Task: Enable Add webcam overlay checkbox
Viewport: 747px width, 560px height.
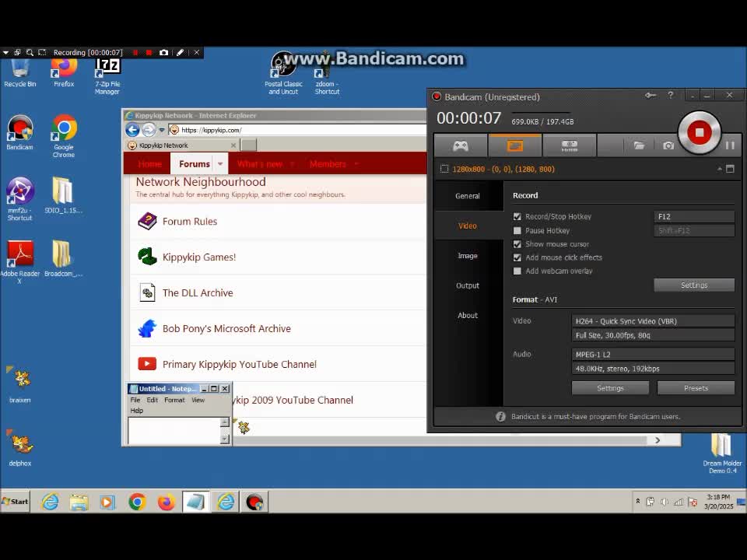Action: coord(517,271)
